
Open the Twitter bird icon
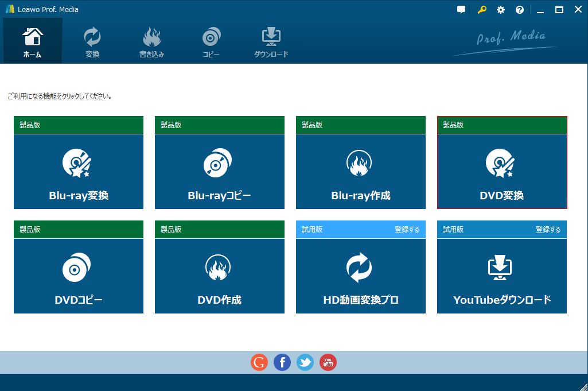click(x=305, y=362)
